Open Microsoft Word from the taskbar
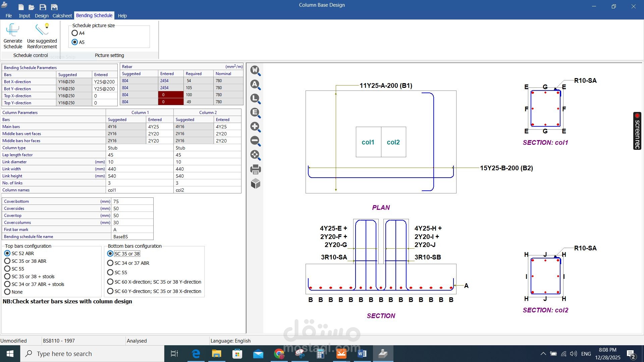 click(x=362, y=354)
